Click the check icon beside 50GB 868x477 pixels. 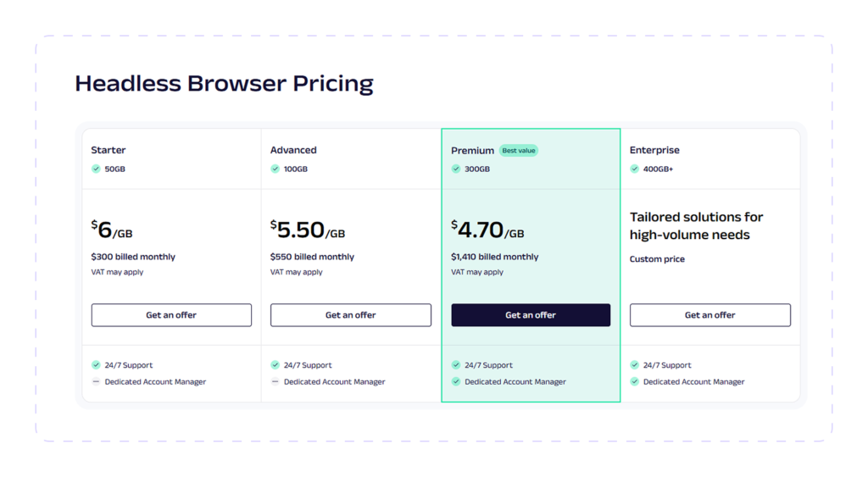click(96, 169)
